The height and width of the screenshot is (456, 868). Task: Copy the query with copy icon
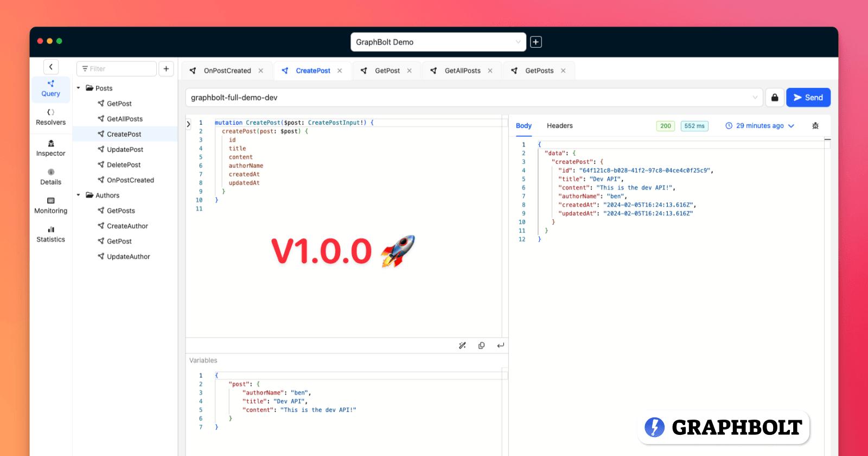click(481, 345)
